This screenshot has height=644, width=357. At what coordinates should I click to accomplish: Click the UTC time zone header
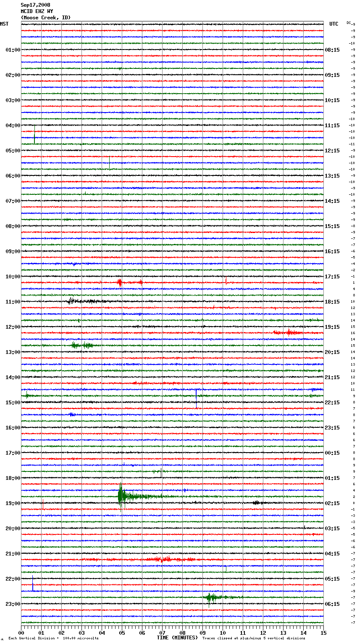point(334,24)
